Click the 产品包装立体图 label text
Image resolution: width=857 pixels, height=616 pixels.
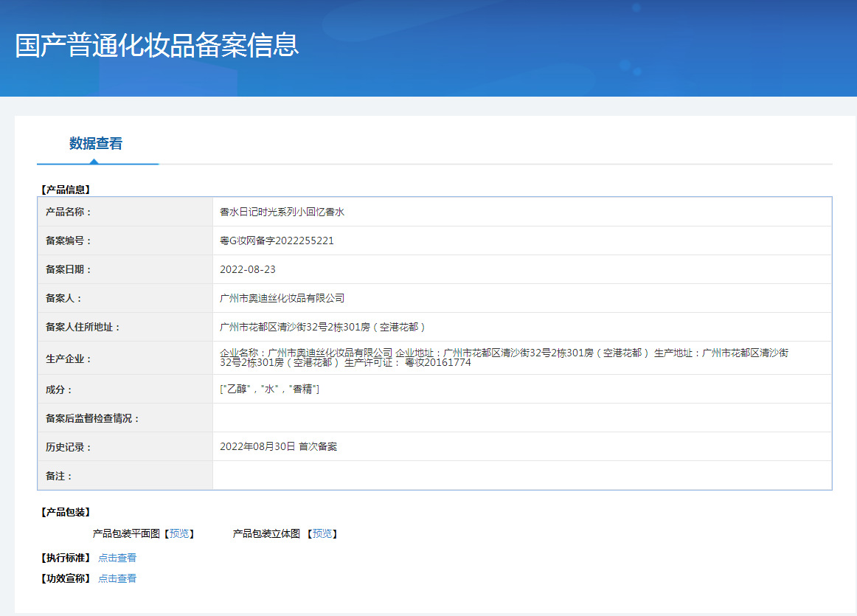(x=266, y=533)
